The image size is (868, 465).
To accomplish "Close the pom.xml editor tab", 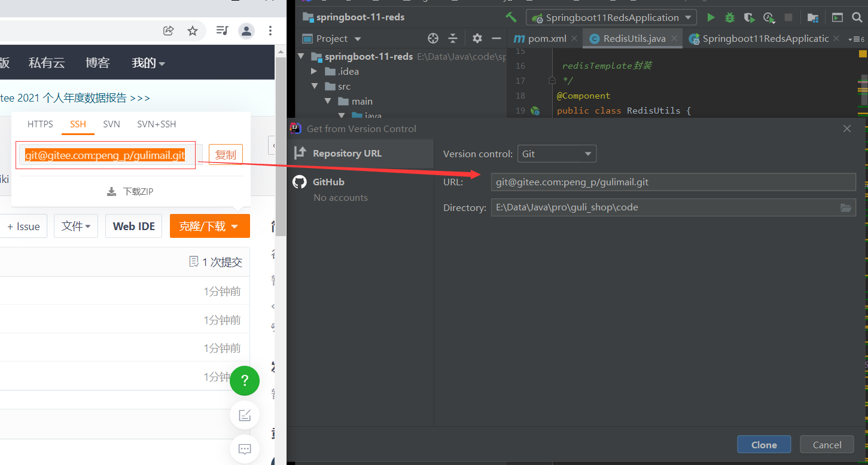I will tap(574, 38).
